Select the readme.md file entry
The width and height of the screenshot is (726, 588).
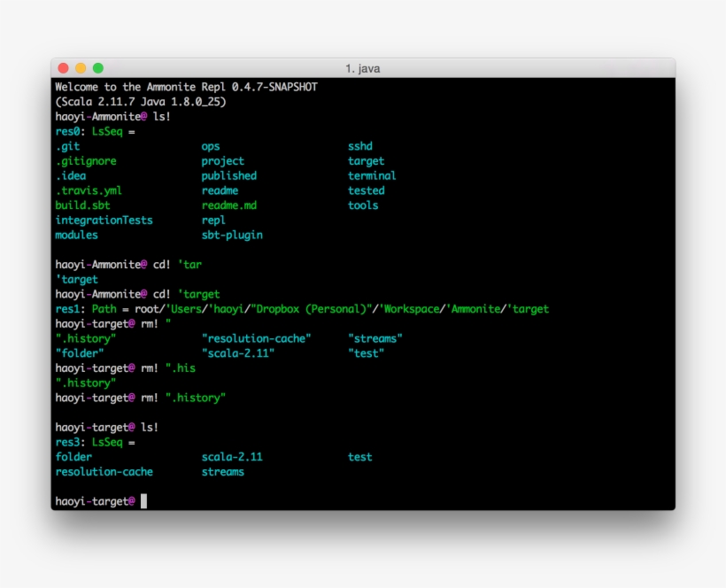point(228,205)
